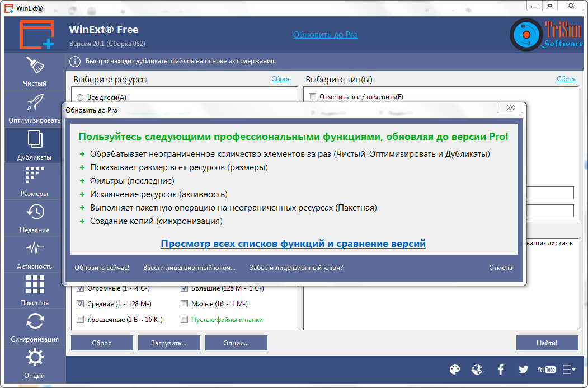588x388 pixels.
Task: Open the Twitter page icon
Action: (x=524, y=370)
